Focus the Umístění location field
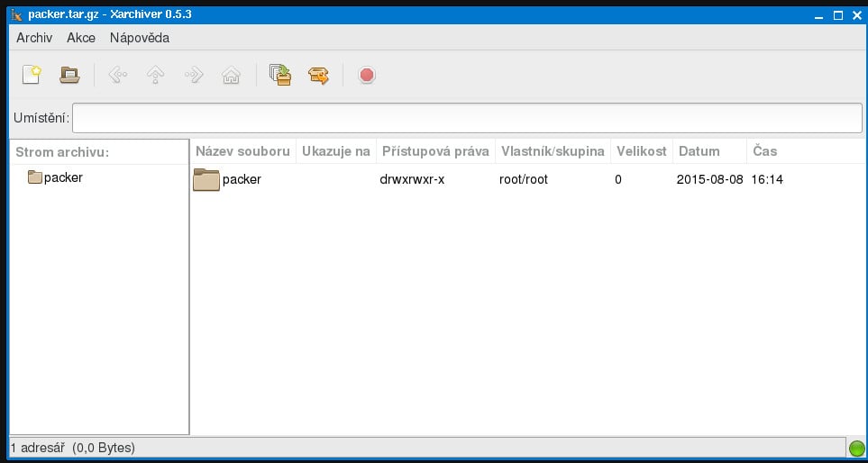The height and width of the screenshot is (463, 868). (467, 118)
